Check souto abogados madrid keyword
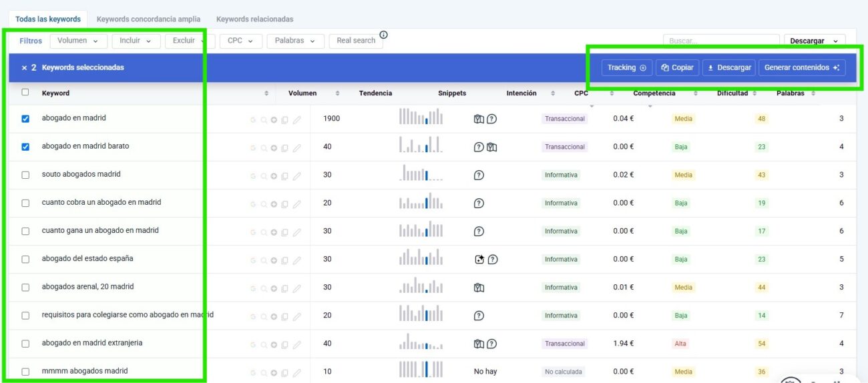 pos(25,175)
